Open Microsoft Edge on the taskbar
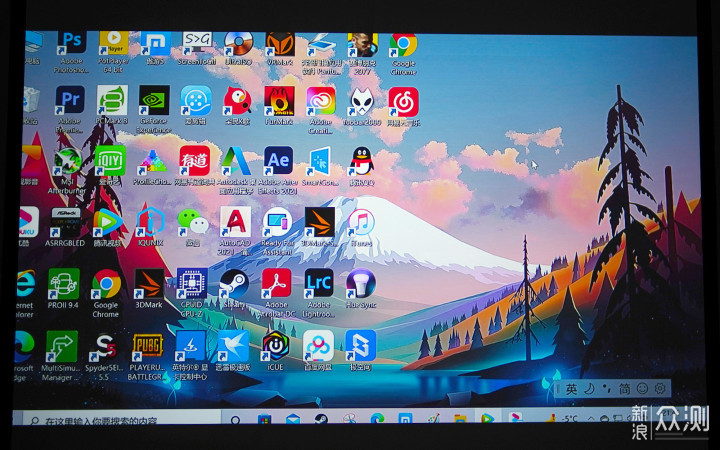The height and width of the screenshot is (450, 720). coord(377,418)
